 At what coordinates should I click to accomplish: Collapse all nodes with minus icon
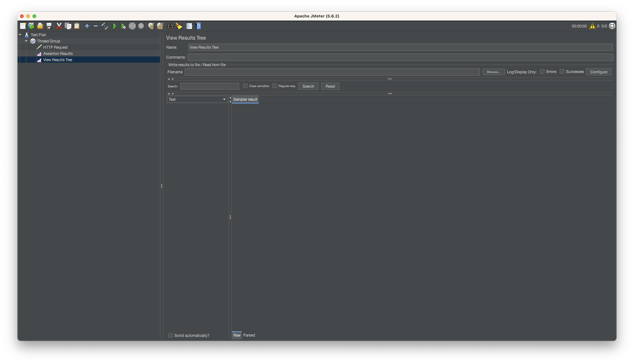click(96, 26)
